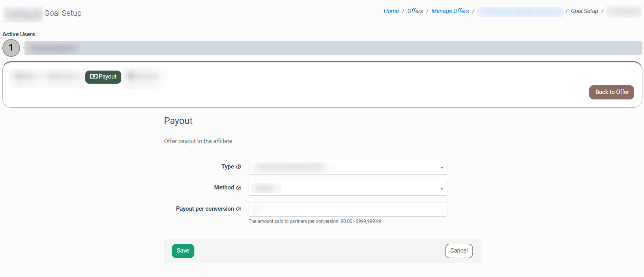Click the help icon next to Method
This screenshot has width=644, height=277.
pos(238,188)
